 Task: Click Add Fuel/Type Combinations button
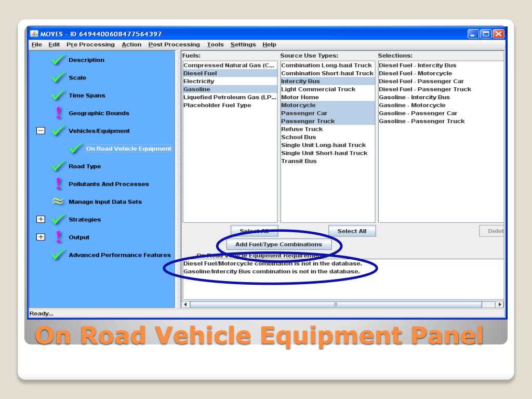pyautogui.click(x=278, y=244)
